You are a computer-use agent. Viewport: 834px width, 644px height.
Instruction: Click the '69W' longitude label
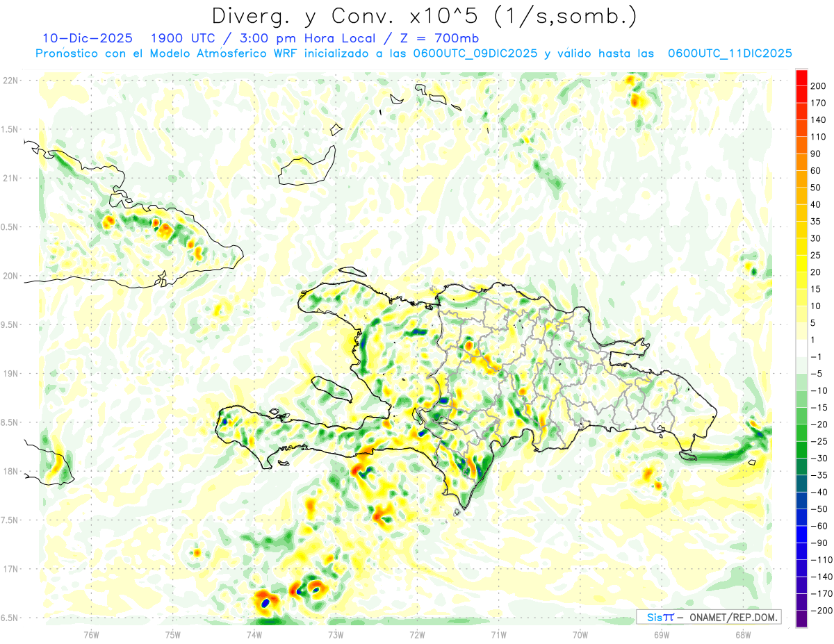tap(661, 634)
